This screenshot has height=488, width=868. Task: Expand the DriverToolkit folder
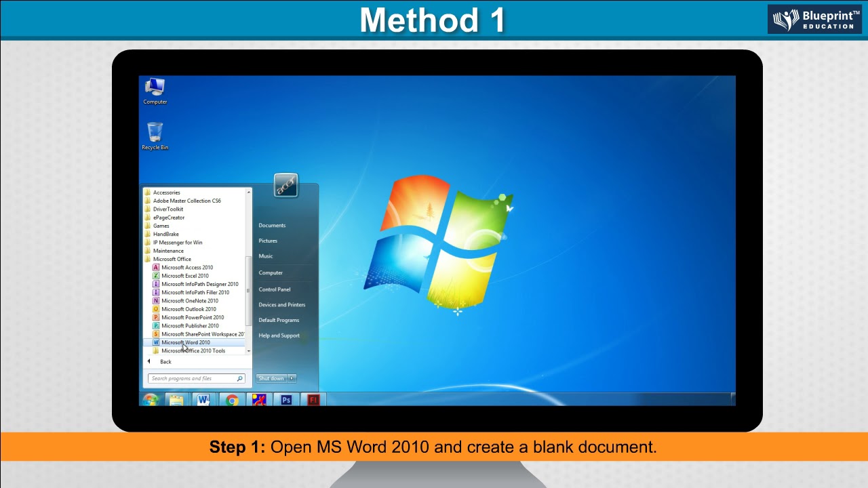pyautogui.click(x=164, y=209)
